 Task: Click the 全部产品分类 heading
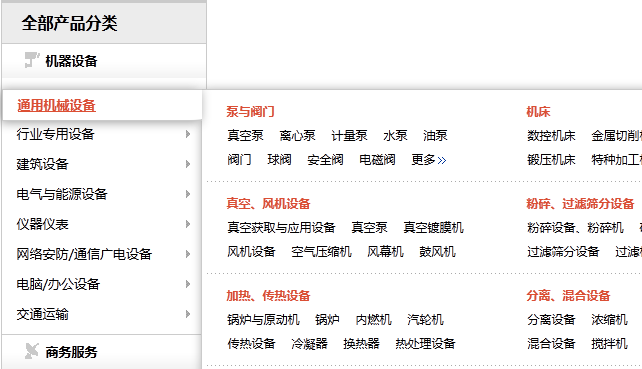coord(70,23)
